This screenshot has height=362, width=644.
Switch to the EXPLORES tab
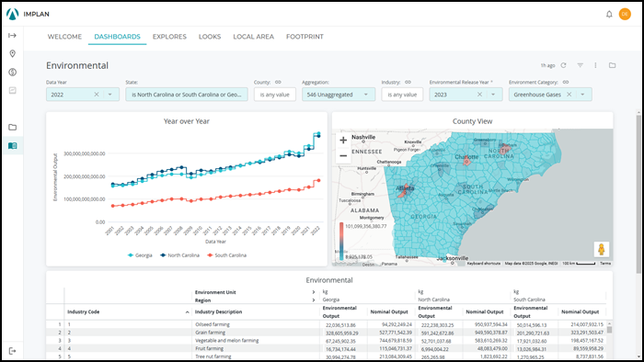click(169, 37)
